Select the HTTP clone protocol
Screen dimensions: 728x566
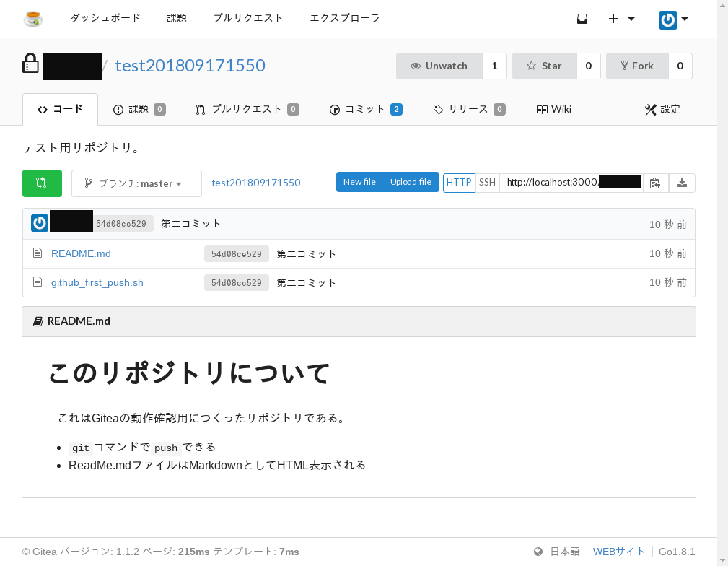(459, 182)
